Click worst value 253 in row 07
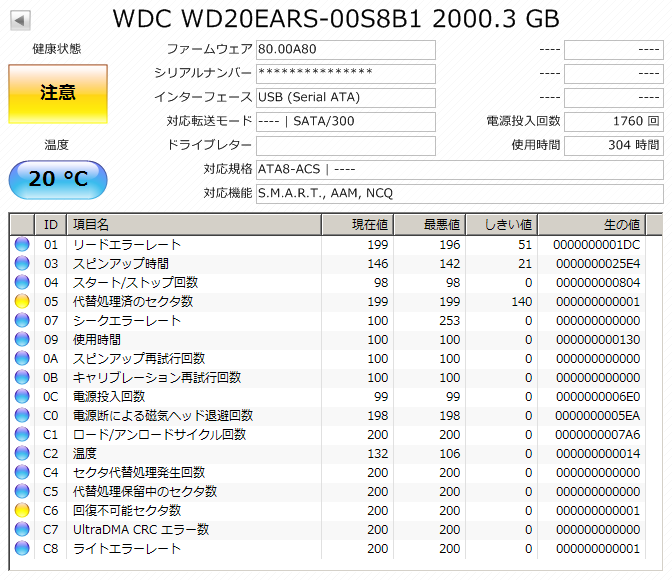Screen dimensions: 672x580 click(450, 320)
